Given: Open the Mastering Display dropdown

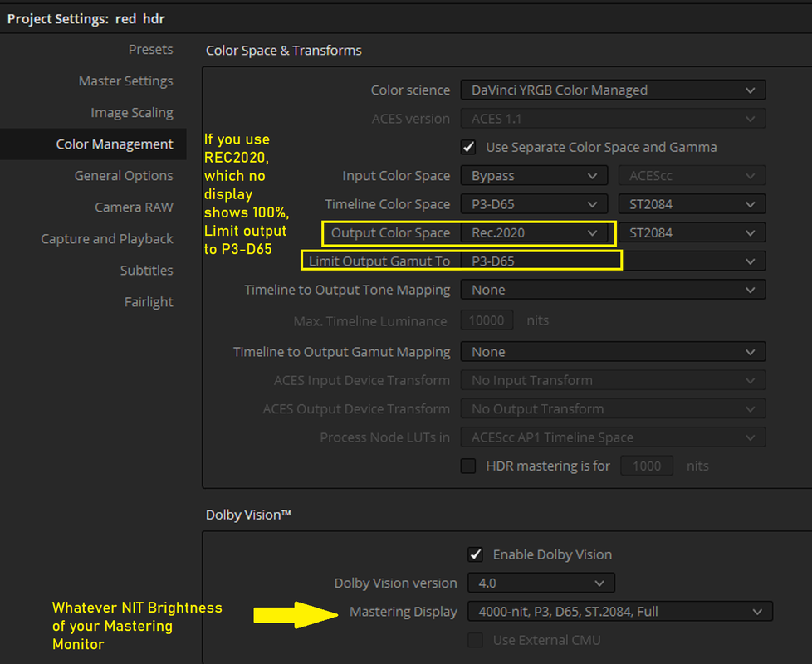Looking at the screenshot, I should pyautogui.click(x=620, y=612).
